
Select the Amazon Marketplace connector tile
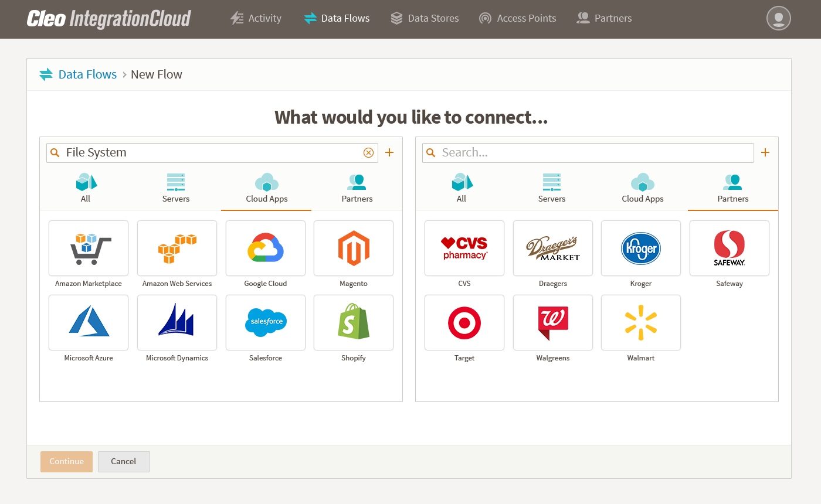coord(89,248)
